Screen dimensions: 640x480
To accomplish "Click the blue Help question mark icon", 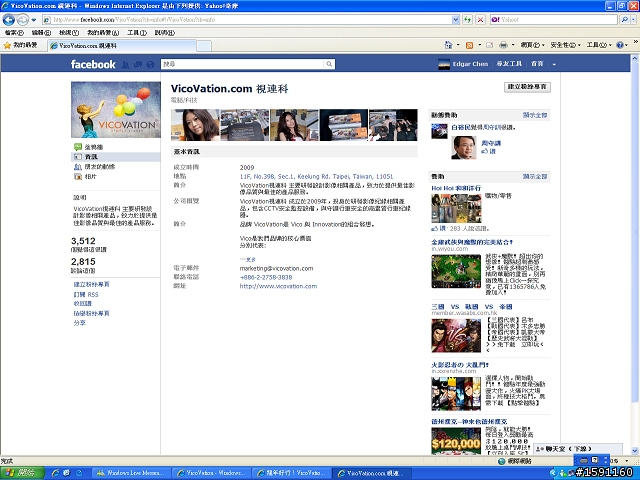I will tap(620, 45).
